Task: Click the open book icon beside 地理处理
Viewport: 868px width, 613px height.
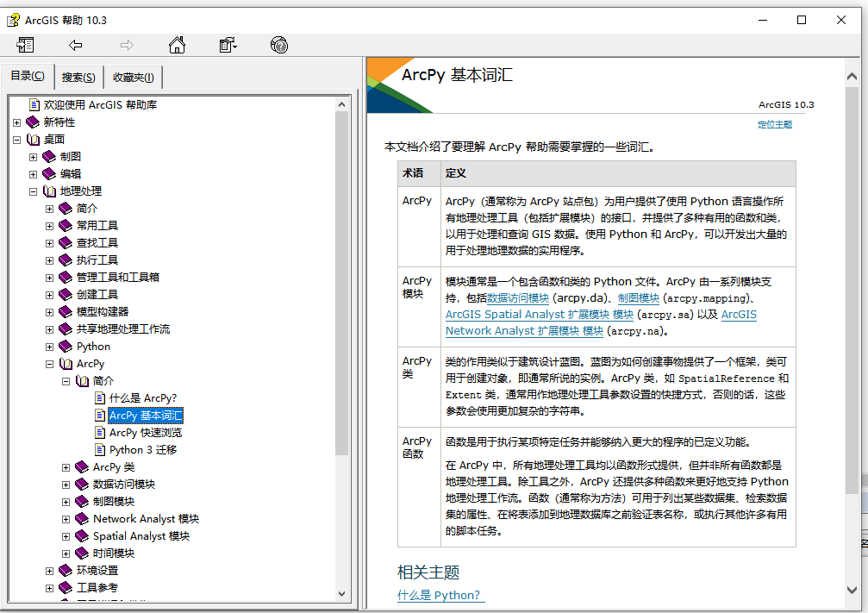Action: (49, 191)
